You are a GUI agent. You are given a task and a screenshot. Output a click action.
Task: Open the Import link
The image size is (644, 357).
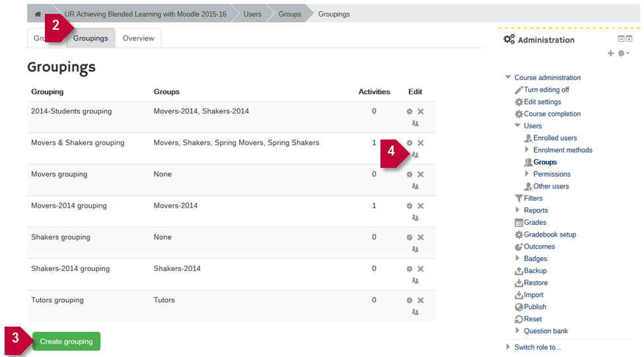[x=534, y=295]
